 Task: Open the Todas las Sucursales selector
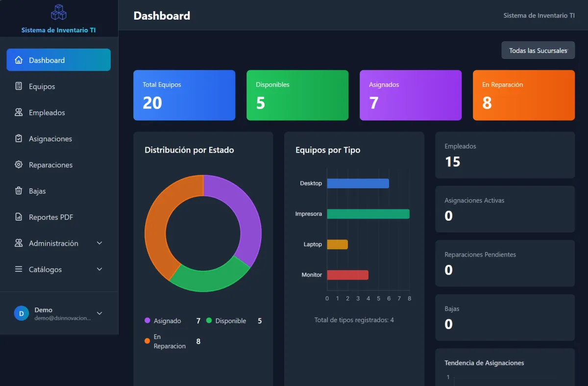point(538,50)
